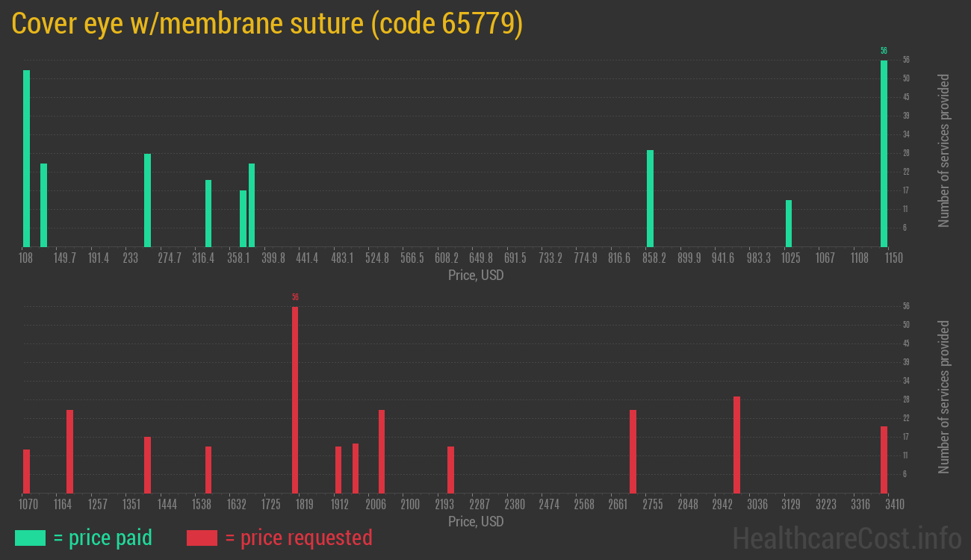Click the green bar near price 858.2
971x560 pixels.
click(650, 198)
